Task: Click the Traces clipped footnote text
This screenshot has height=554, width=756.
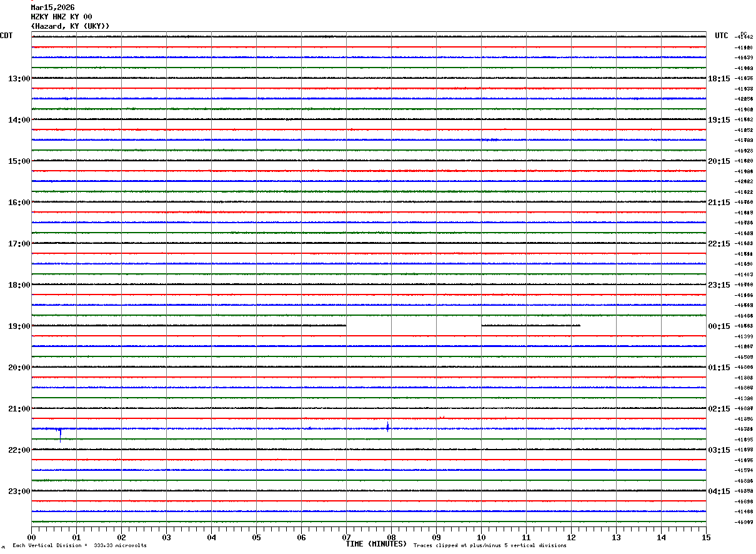Action: [x=490, y=546]
